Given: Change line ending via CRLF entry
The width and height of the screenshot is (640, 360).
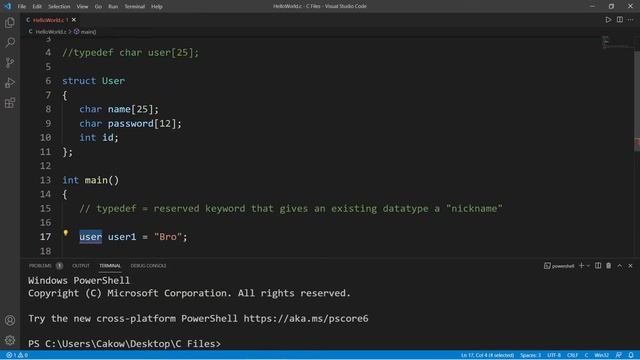Looking at the screenshot, I should point(572,355).
